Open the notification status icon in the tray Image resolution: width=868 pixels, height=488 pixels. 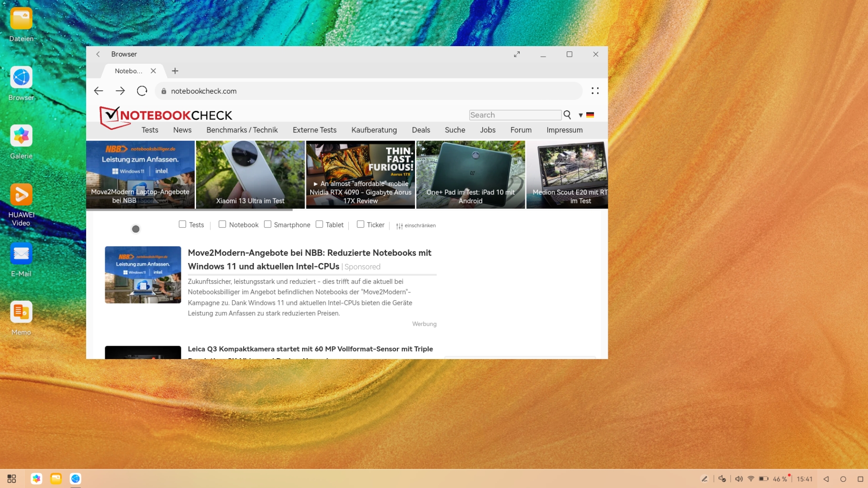[x=722, y=479]
